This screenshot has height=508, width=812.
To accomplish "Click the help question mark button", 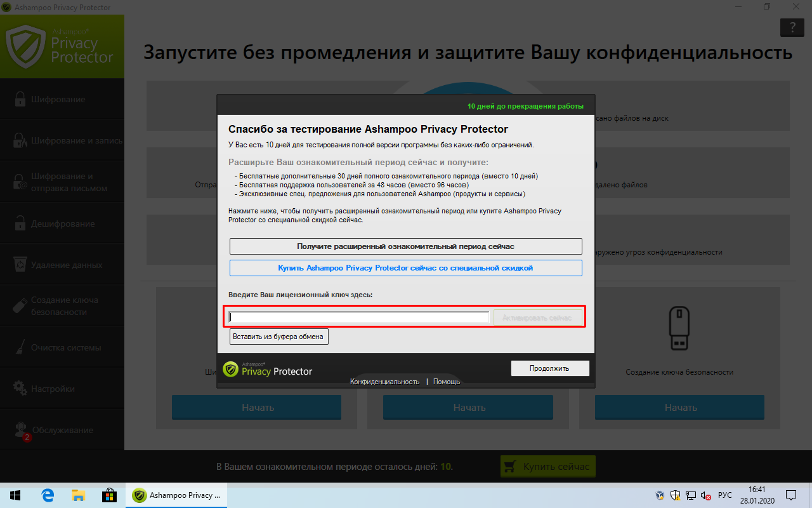I will click(792, 27).
